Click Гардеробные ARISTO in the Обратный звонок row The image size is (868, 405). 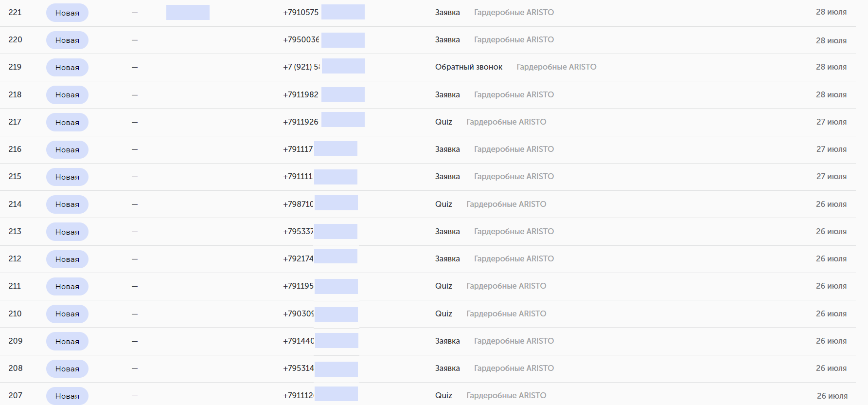tap(556, 67)
